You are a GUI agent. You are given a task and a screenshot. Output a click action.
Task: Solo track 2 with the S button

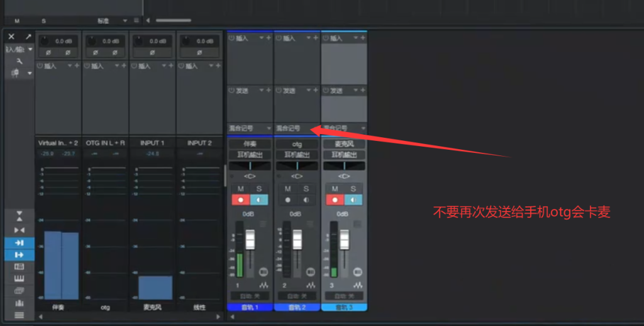(306, 189)
